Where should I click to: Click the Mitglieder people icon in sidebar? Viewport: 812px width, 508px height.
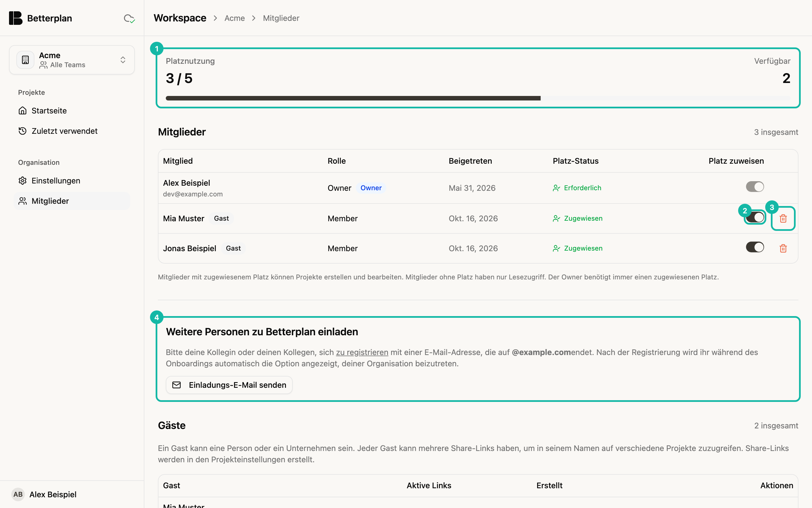23,201
